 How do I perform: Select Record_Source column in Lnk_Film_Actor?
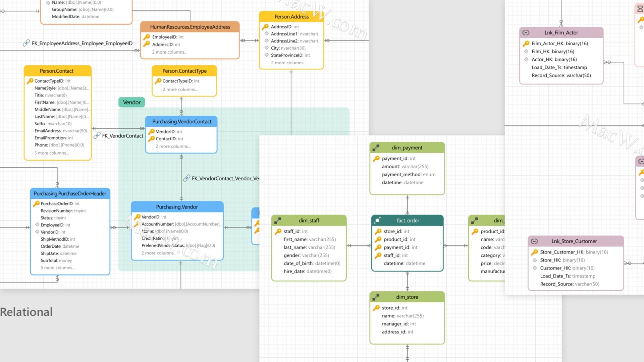pos(561,75)
